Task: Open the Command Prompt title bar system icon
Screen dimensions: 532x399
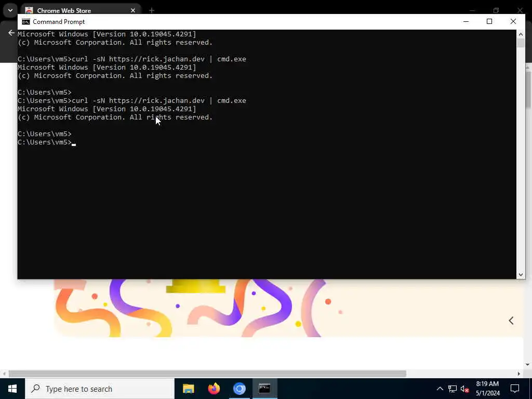Action: click(x=26, y=22)
